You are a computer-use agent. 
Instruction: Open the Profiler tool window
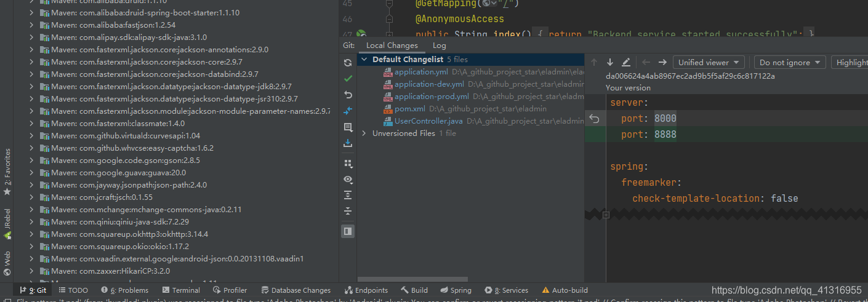click(x=230, y=290)
